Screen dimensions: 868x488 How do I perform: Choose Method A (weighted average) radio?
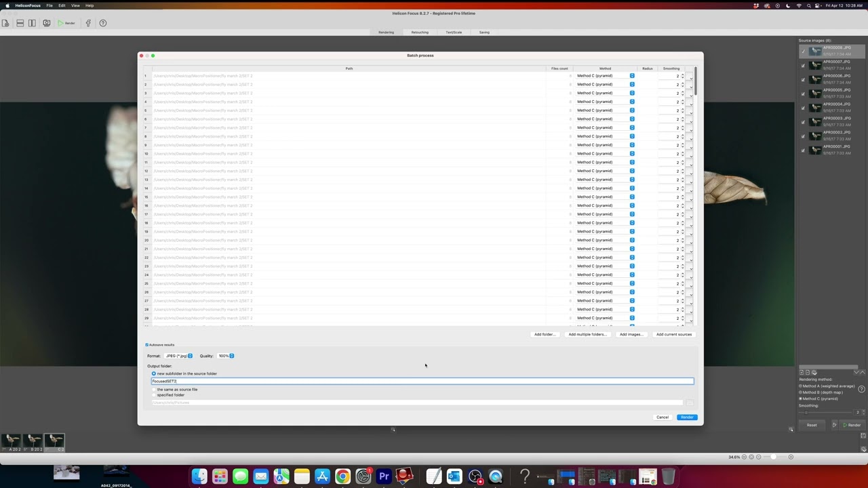tap(800, 386)
